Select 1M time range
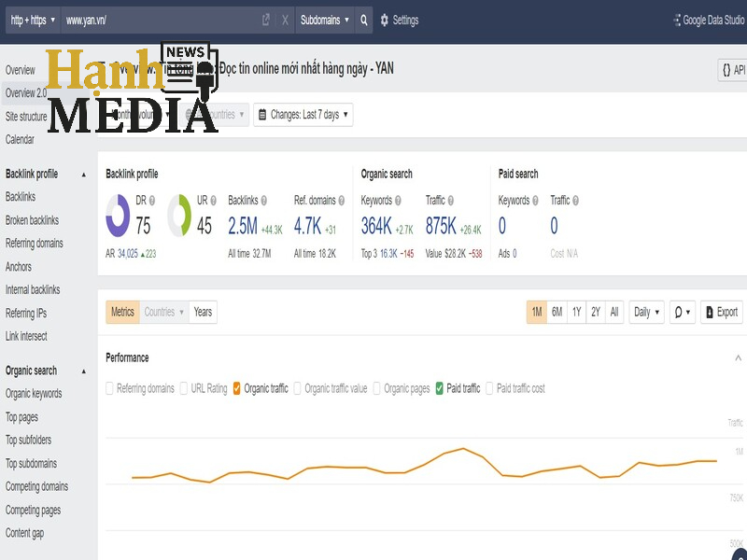The width and height of the screenshot is (747, 560). 537,313
